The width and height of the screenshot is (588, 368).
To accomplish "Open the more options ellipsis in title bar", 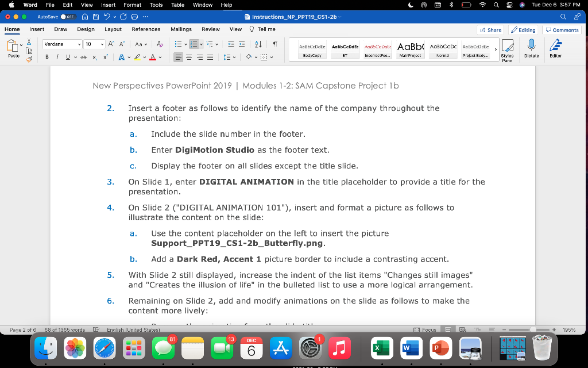I will coord(145,17).
